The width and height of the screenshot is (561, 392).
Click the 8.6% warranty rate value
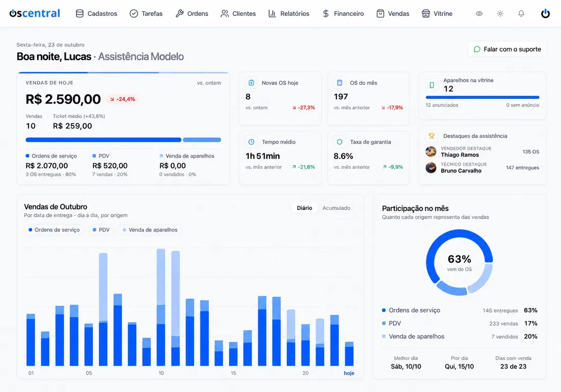tap(343, 156)
